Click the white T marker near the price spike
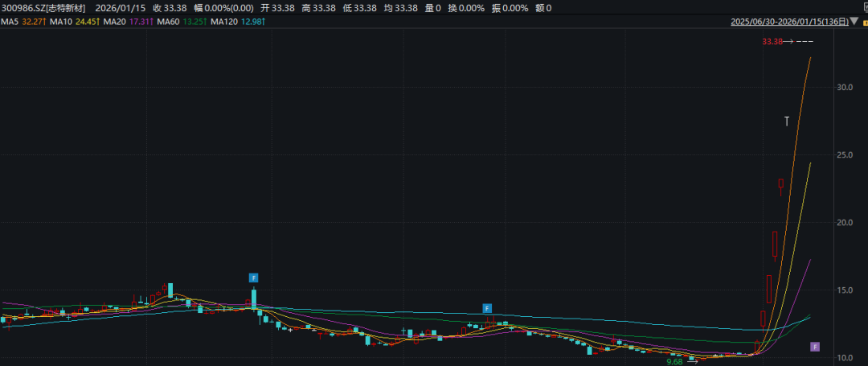 click(x=787, y=121)
